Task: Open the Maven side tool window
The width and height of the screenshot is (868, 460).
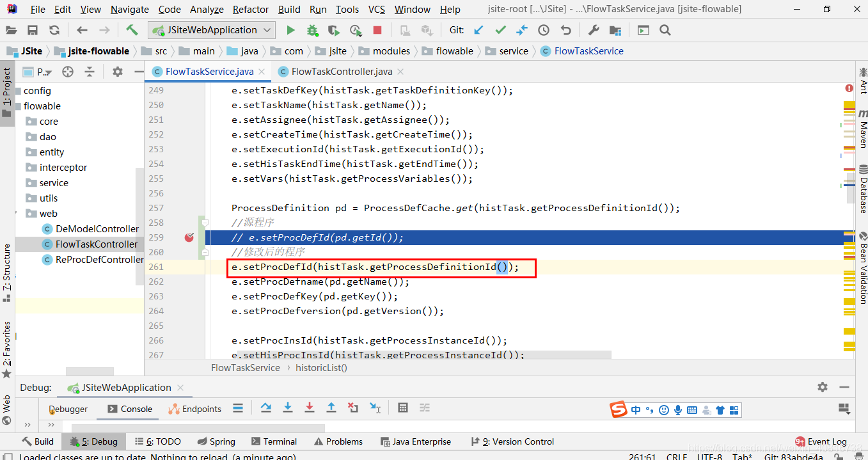Action: [x=862, y=127]
